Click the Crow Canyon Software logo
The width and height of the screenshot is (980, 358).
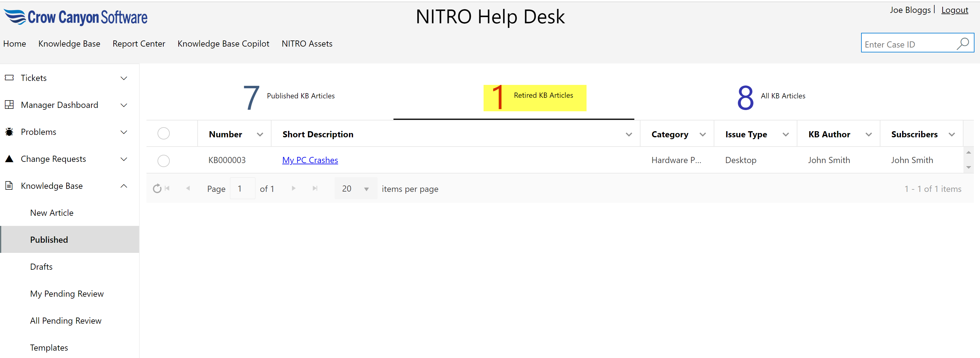[x=76, y=17]
